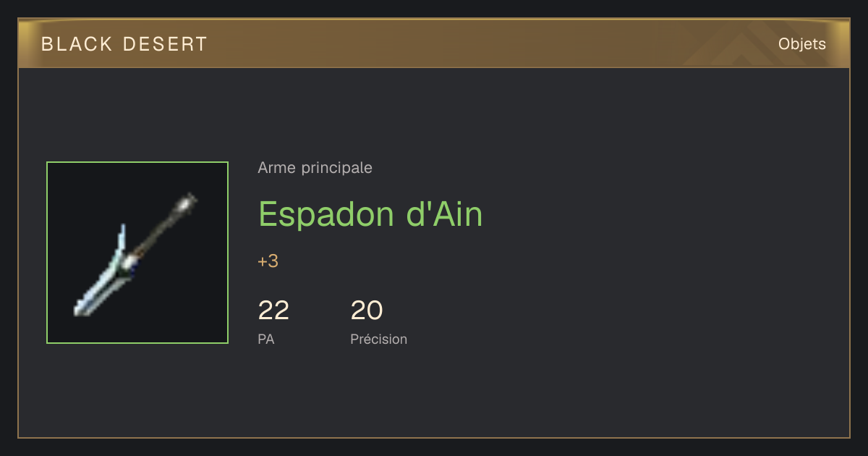Click the gold header banner center
Image resolution: width=868 pixels, height=456 pixels.
(434, 43)
